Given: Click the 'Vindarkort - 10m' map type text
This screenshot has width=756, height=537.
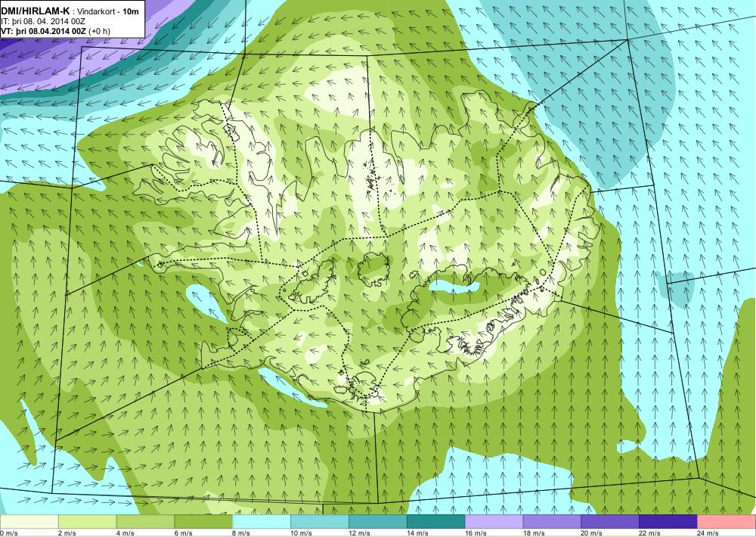Looking at the screenshot, I should point(107,11).
